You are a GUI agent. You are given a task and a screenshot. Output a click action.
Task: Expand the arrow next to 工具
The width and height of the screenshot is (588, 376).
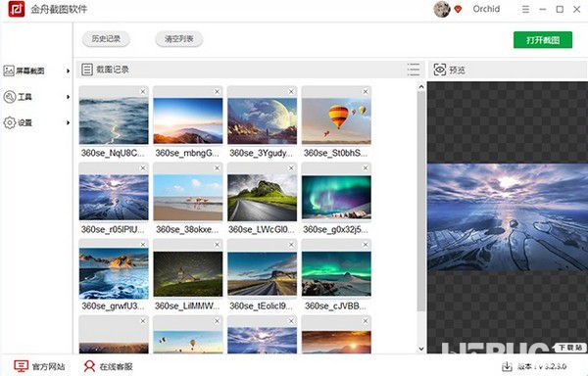[68, 97]
